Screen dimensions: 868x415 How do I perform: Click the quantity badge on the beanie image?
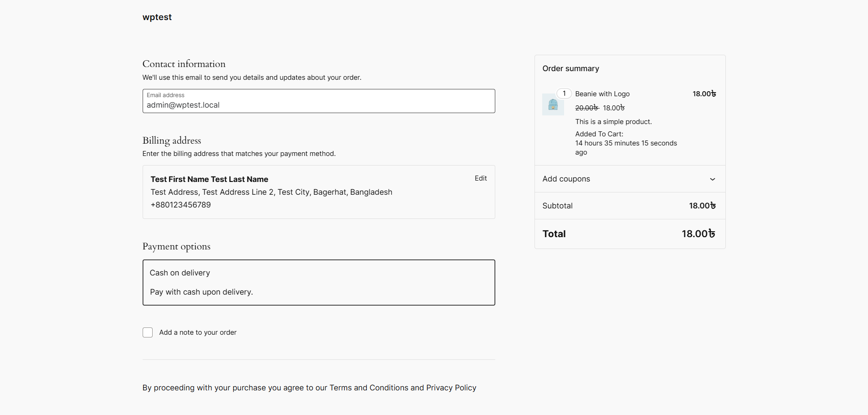[564, 93]
